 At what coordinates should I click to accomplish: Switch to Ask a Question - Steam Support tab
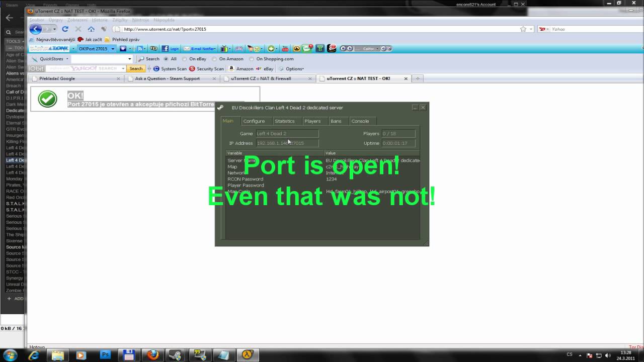tap(171, 78)
